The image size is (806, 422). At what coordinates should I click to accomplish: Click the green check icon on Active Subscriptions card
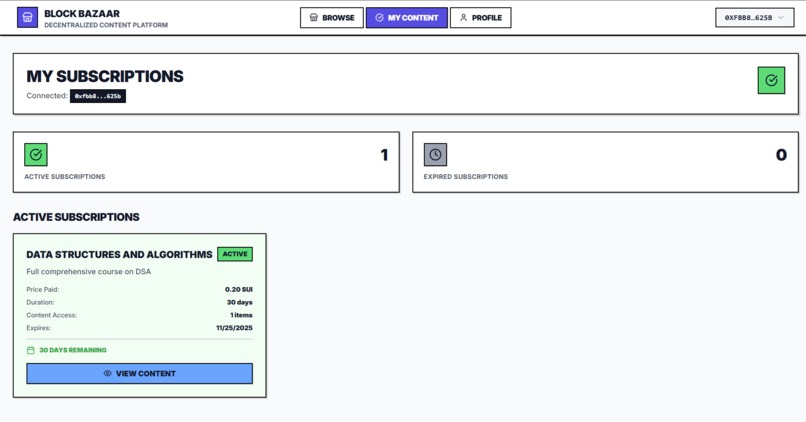[x=36, y=155]
